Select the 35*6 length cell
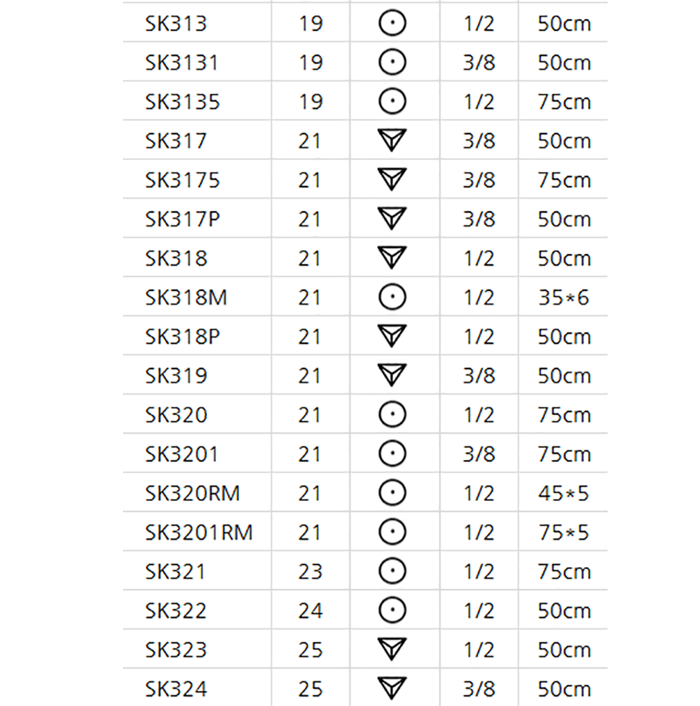 (563, 297)
